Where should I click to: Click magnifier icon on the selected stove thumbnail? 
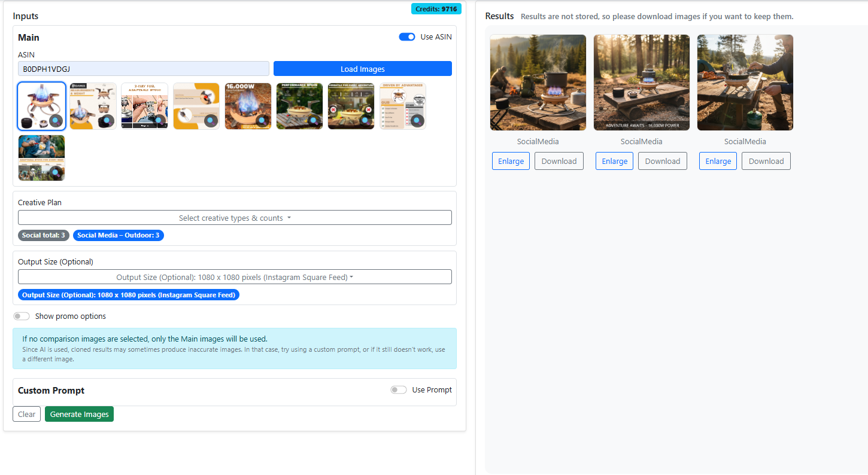pyautogui.click(x=55, y=120)
